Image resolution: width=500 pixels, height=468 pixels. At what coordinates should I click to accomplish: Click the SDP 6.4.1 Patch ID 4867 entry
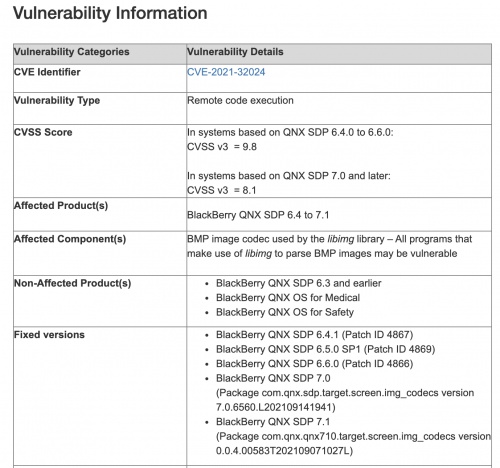(x=315, y=335)
